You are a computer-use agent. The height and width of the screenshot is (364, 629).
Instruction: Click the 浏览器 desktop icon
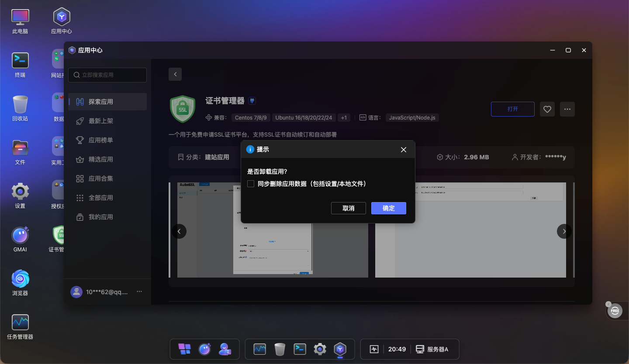click(x=20, y=283)
